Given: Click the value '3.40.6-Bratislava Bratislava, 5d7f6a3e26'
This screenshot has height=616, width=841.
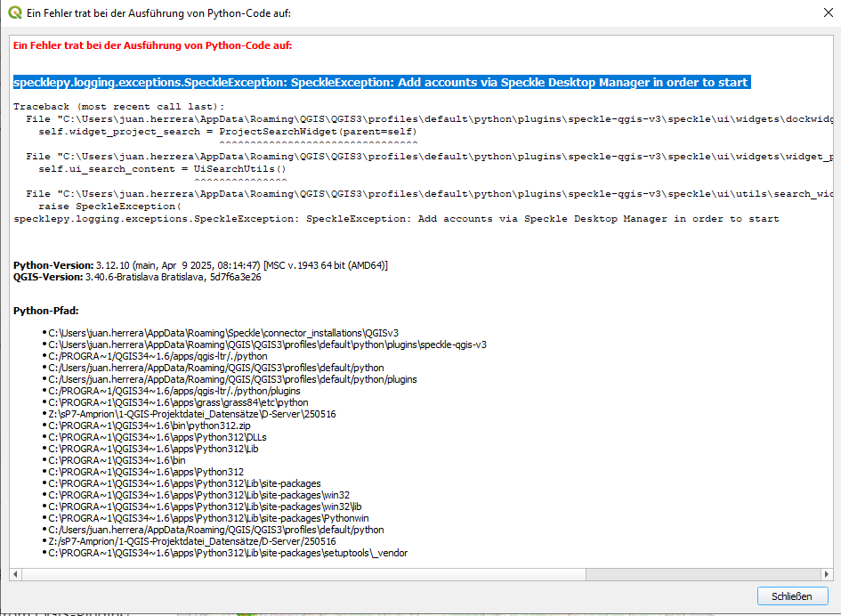Looking at the screenshot, I should (174, 277).
